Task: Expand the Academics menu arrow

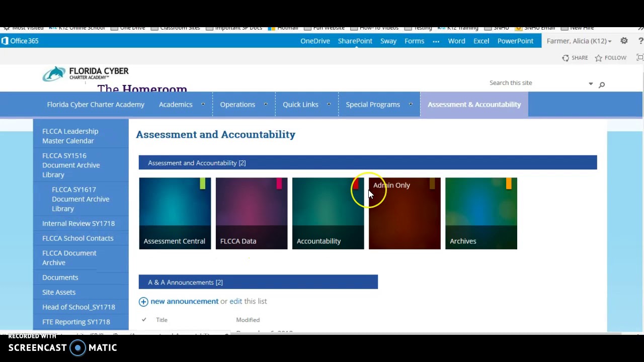Action: pyautogui.click(x=203, y=105)
